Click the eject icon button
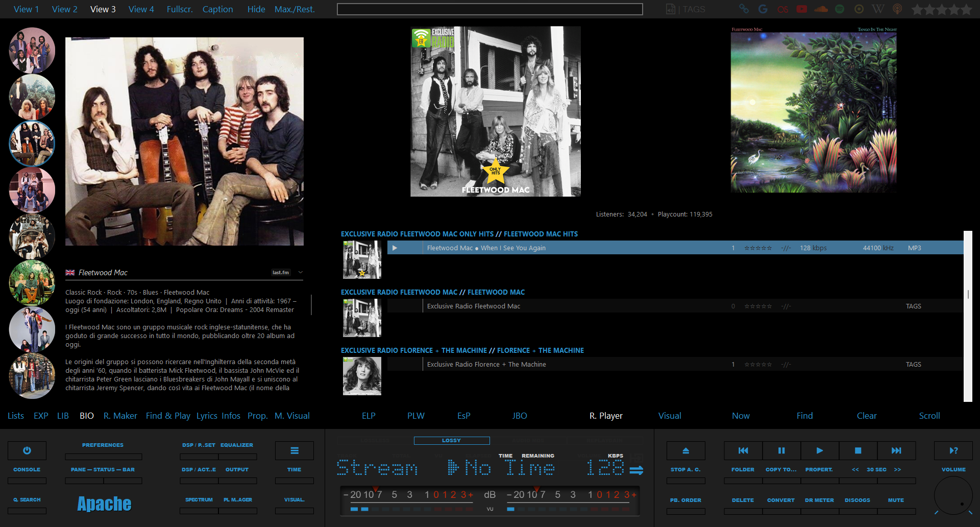 pos(686,450)
